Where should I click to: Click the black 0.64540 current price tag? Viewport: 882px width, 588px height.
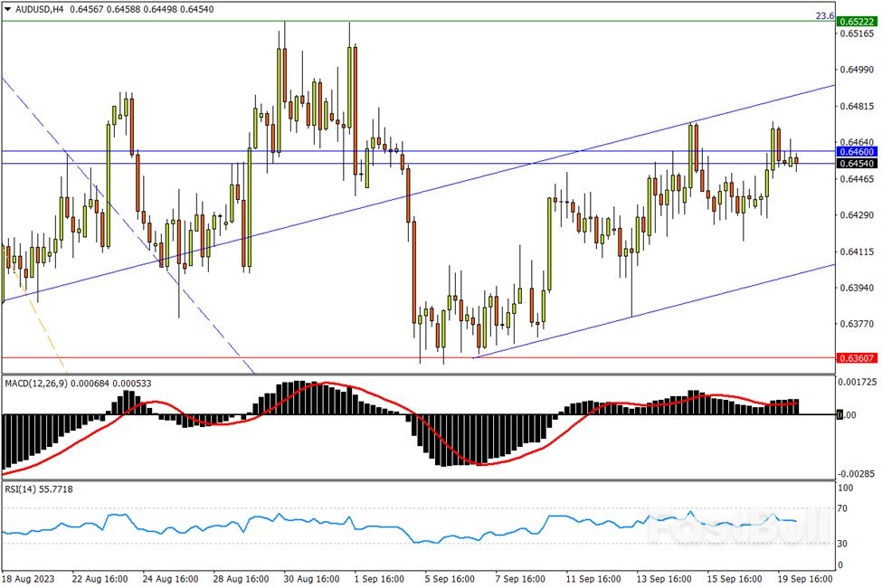[855, 164]
